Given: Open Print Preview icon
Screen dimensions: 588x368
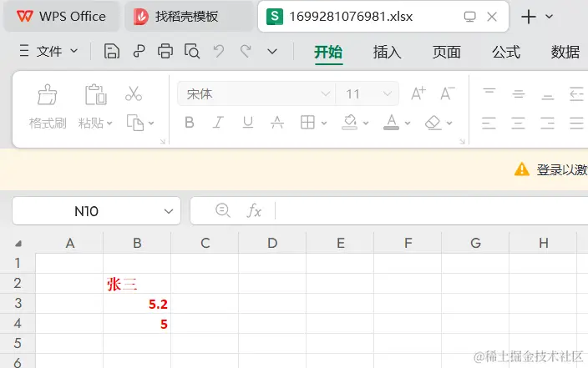Looking at the screenshot, I should 192,51.
